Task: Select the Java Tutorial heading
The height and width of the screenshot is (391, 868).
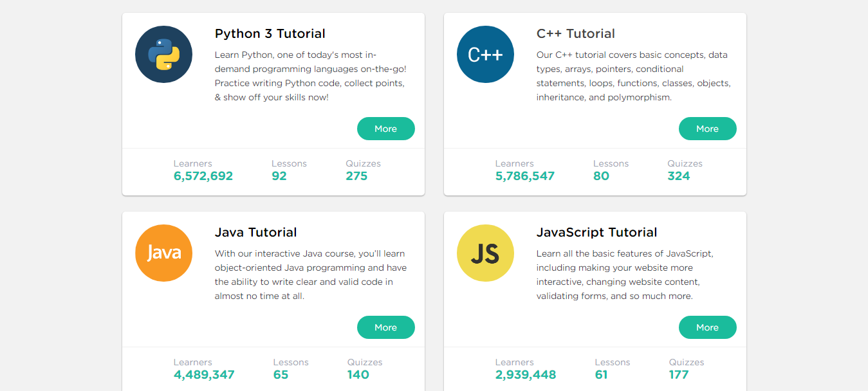Action: coord(255,232)
